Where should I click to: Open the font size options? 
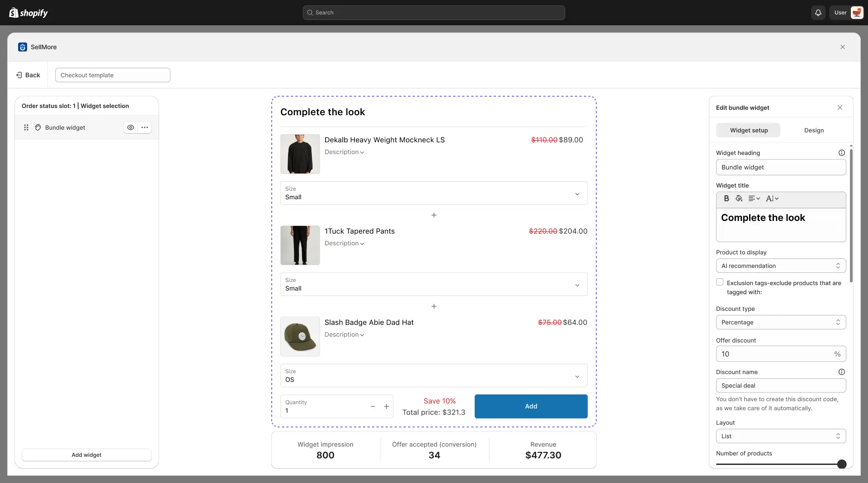tap(772, 198)
